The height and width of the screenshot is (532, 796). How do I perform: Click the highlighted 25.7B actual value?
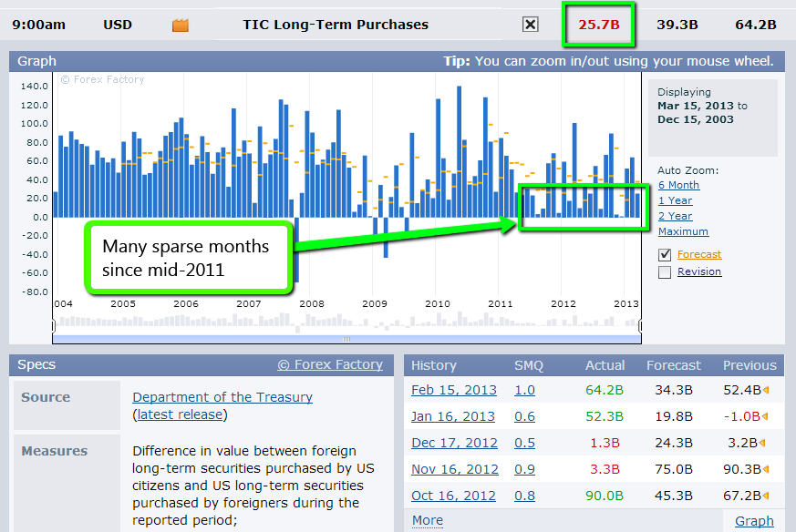coord(599,25)
